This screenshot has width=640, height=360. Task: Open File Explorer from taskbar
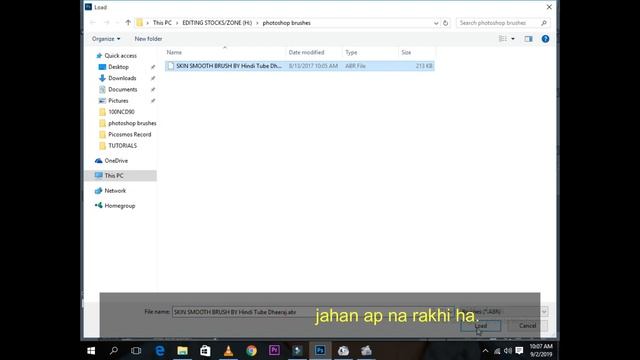coord(182,351)
